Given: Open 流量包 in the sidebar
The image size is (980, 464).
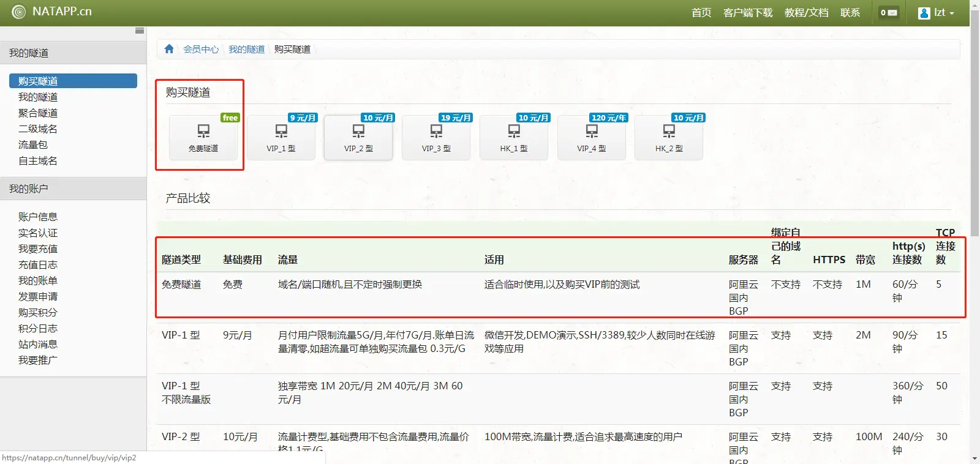Looking at the screenshot, I should tap(33, 144).
